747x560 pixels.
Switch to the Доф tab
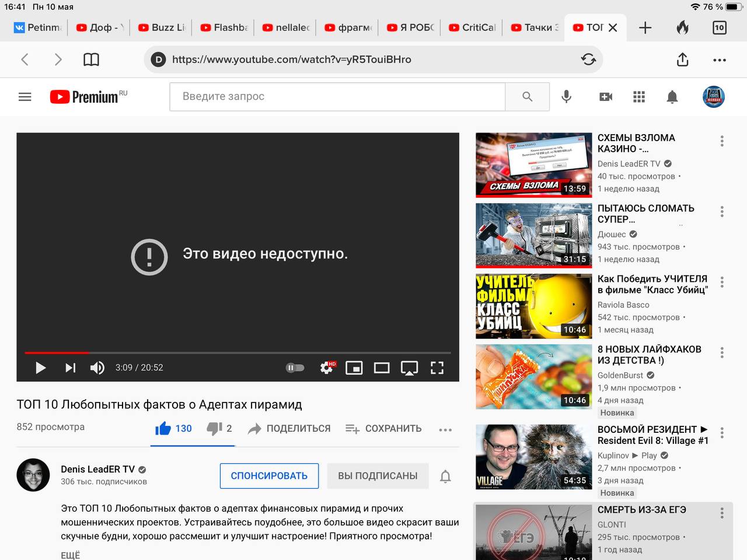[99, 27]
